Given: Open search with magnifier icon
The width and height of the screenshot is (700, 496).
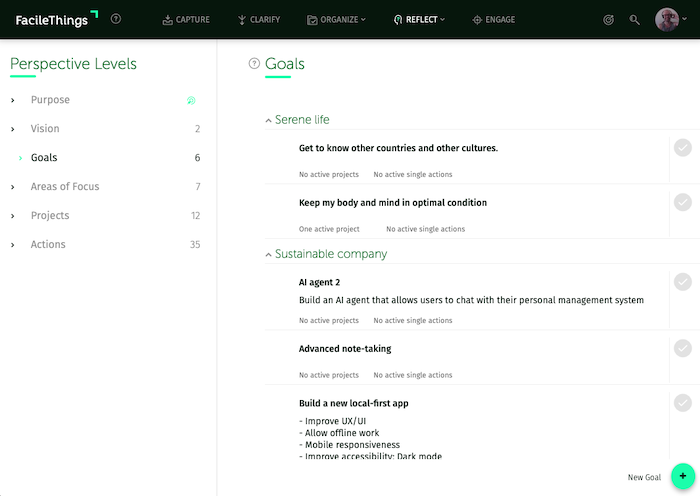Looking at the screenshot, I should [x=634, y=20].
